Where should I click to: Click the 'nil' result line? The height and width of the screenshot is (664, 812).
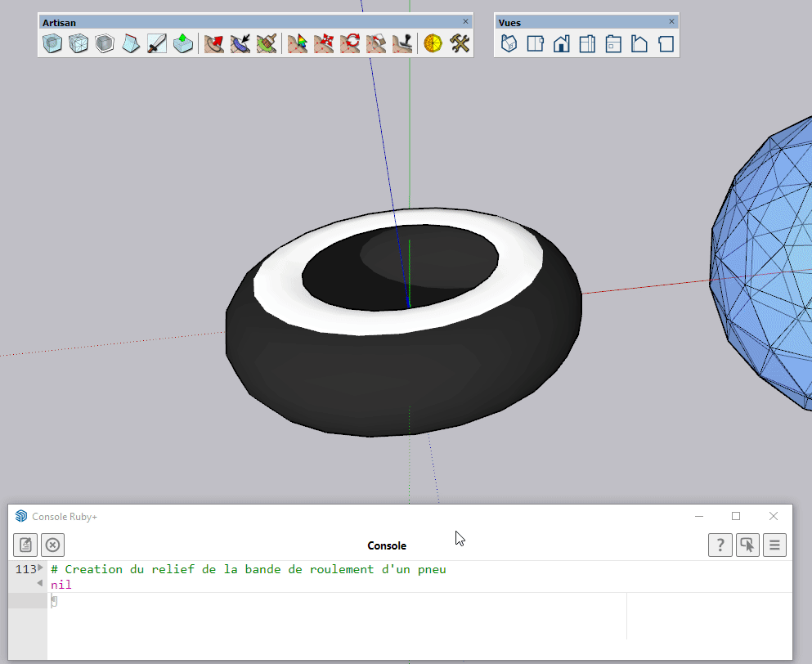pos(61,585)
